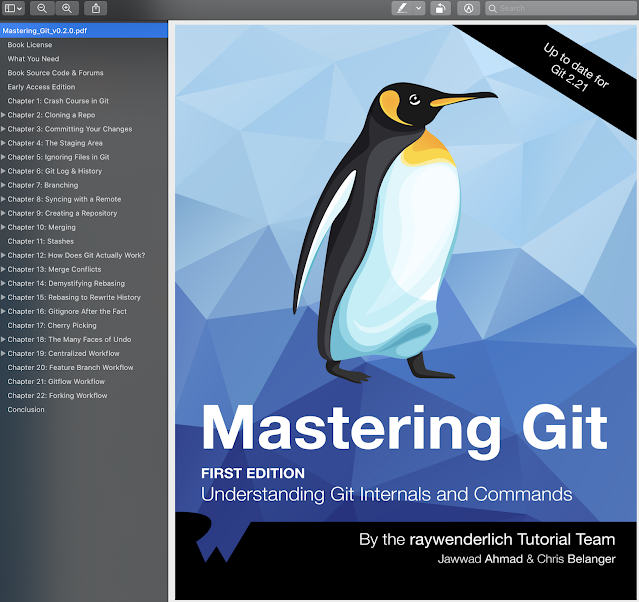Go to Chapter 21: Gitflow Workflow
Image resolution: width=639 pixels, height=602 pixels.
[56, 381]
